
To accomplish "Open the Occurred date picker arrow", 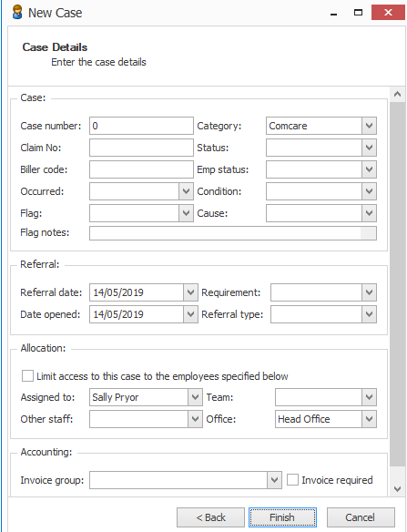I will (x=186, y=191).
